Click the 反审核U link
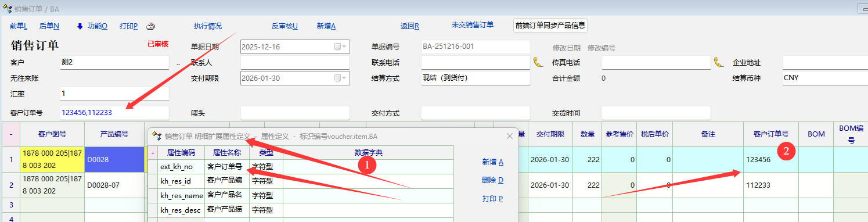Viewport: 868px width, 222px height. coord(284,26)
